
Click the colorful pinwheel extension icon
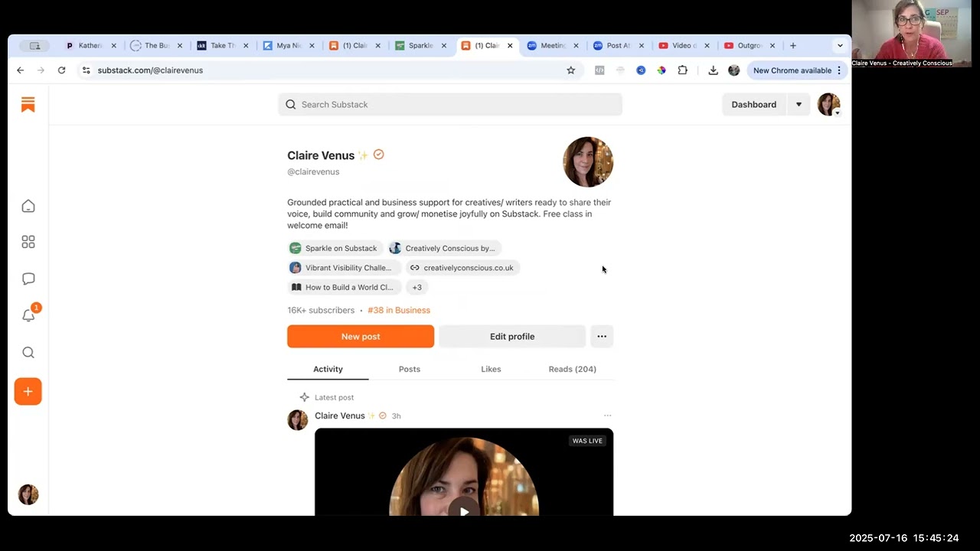[x=661, y=70]
